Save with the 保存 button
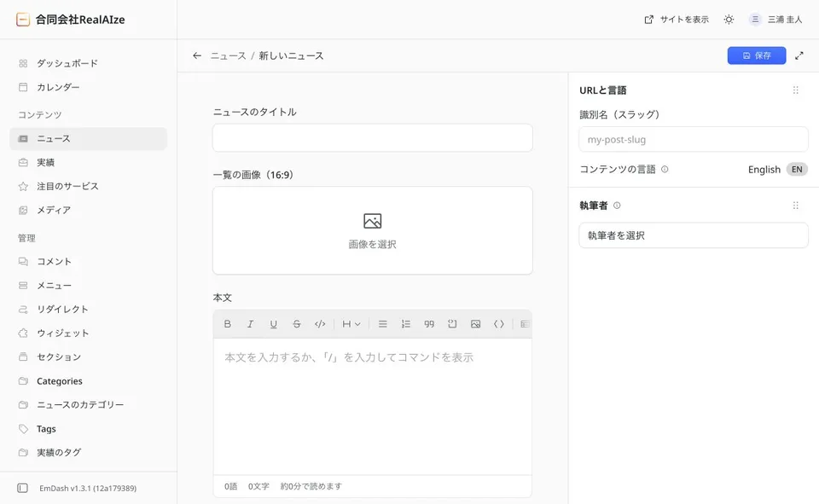Viewport: 819px width, 504px height. 757,55
